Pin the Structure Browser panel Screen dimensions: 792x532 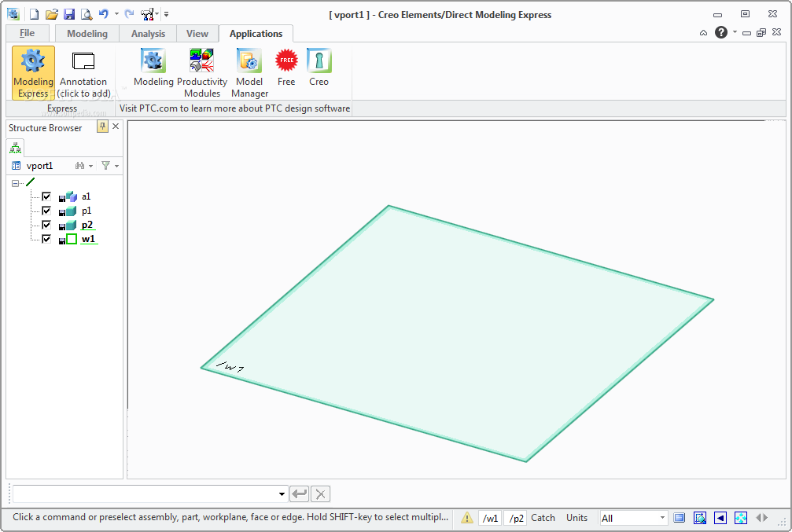click(x=102, y=127)
